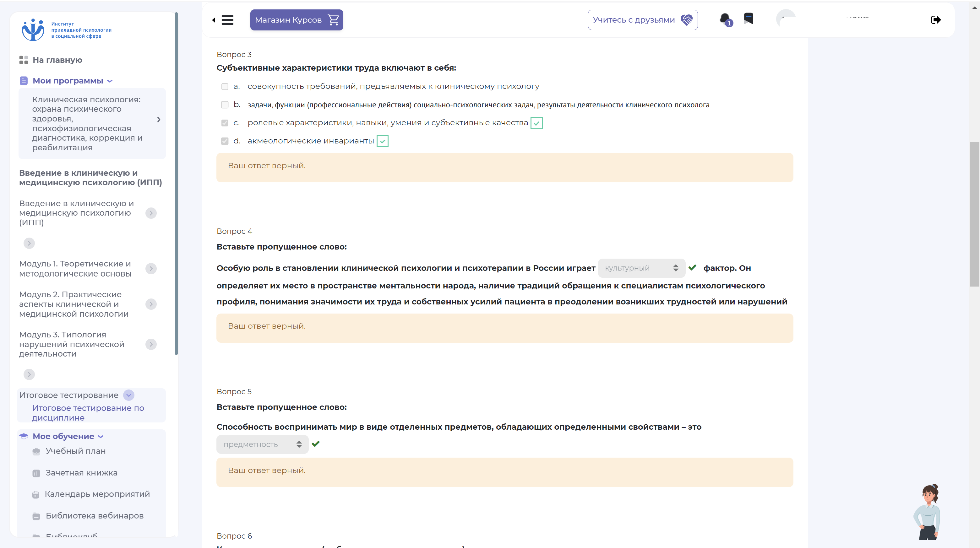Click Вопрос 4 label
The width and height of the screenshot is (980, 548).
[234, 231]
